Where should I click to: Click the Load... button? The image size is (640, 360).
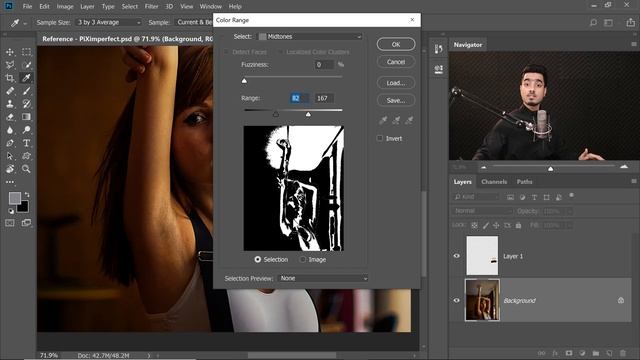pos(396,83)
